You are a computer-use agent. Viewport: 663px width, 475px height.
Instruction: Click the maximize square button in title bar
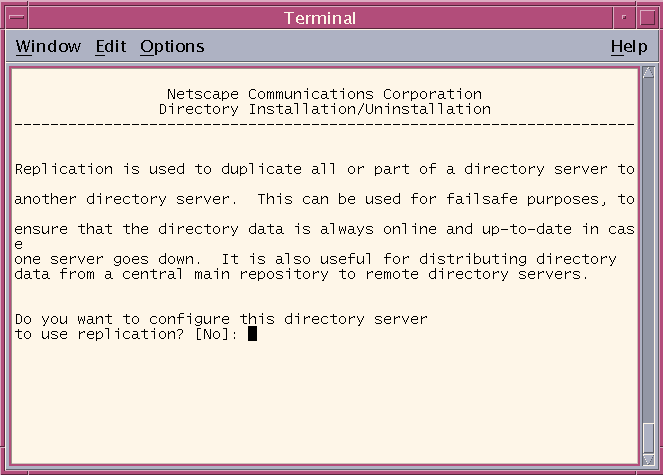coord(647,18)
